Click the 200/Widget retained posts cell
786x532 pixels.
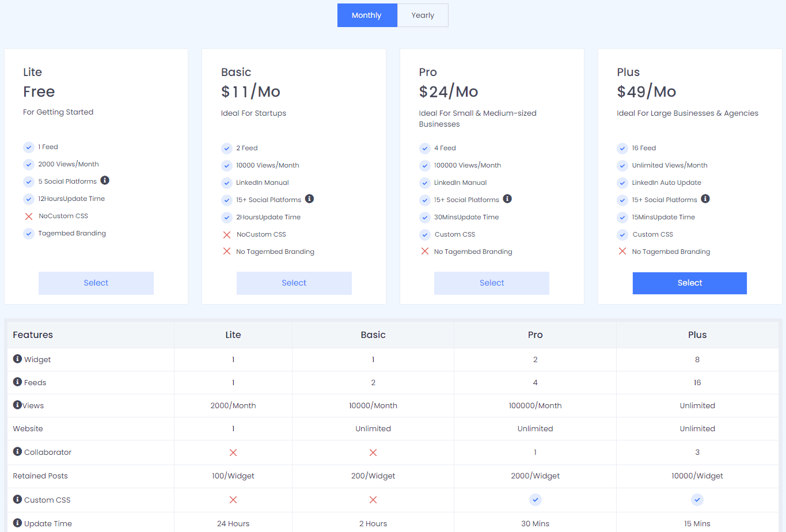tap(373, 476)
